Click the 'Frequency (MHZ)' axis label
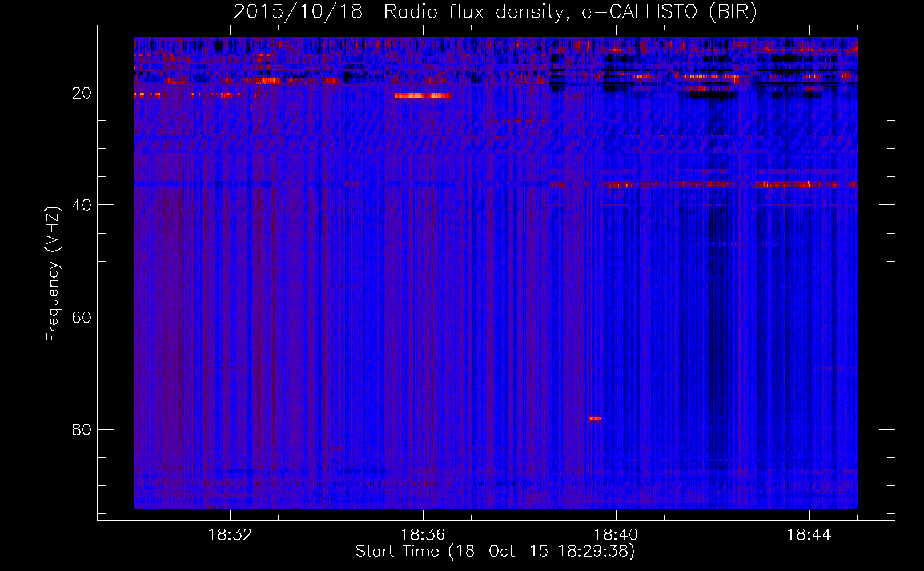The height and width of the screenshot is (571, 924). 53,274
